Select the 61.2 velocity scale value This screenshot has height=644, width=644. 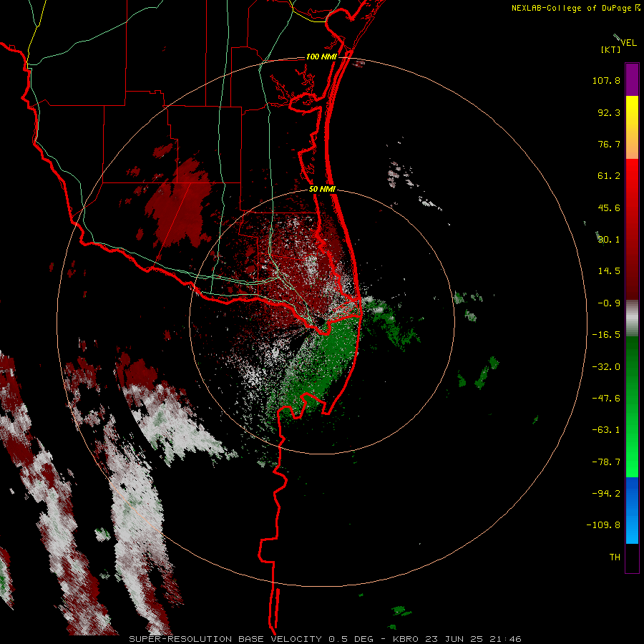pyautogui.click(x=609, y=176)
